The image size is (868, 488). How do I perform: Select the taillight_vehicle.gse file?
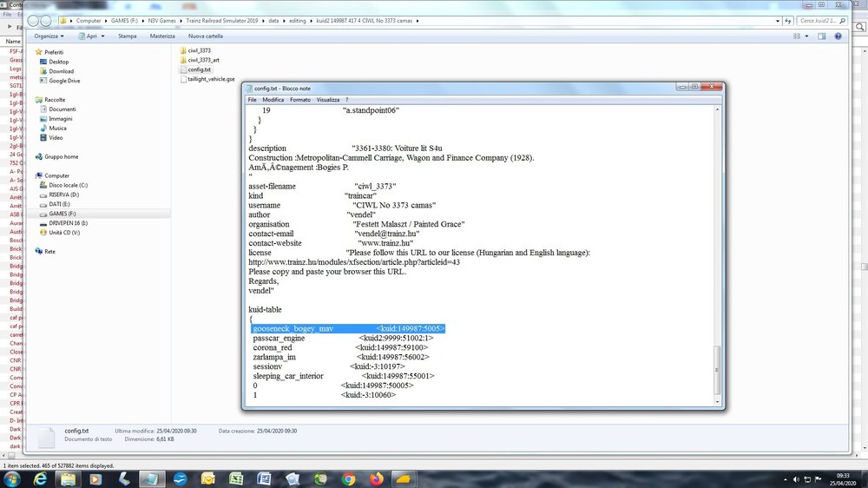[x=207, y=79]
